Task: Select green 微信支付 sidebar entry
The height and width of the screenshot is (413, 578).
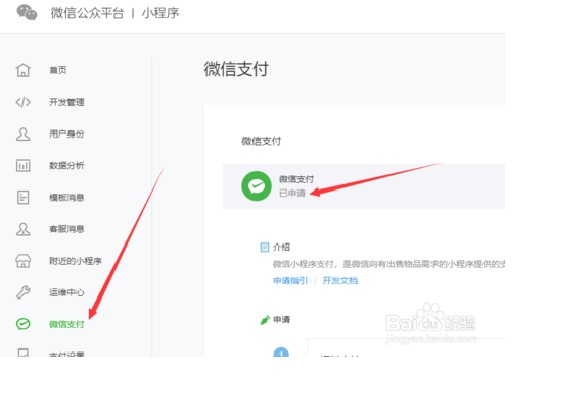Action: click(67, 324)
